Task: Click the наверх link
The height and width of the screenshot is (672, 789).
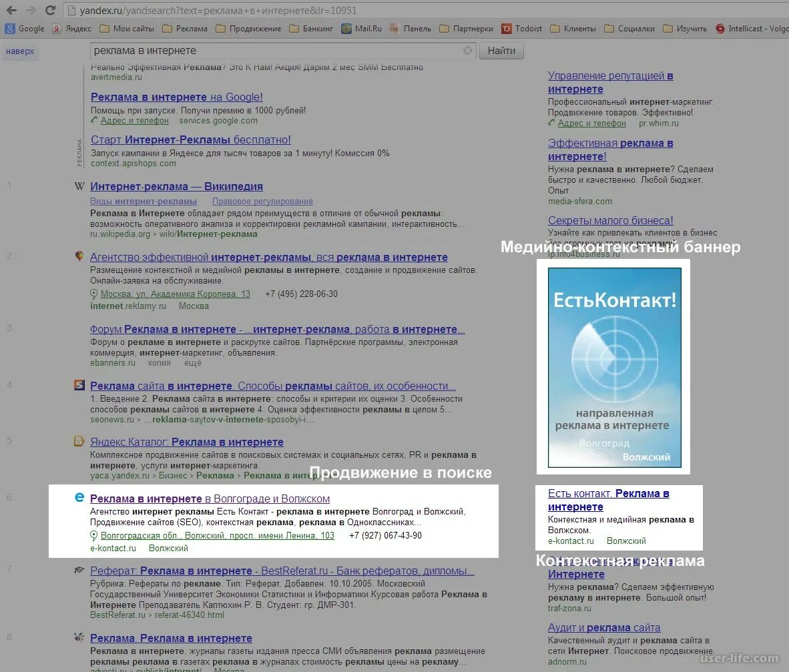Action: tap(20, 51)
